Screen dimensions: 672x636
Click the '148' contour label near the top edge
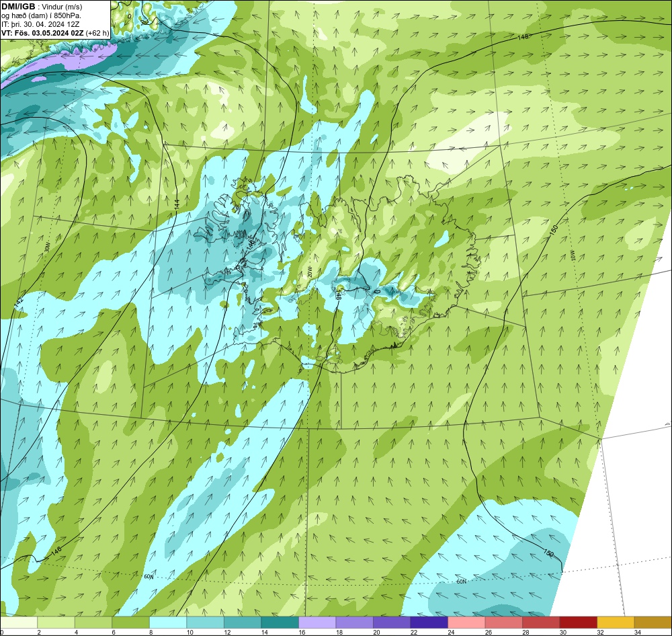[x=523, y=37]
